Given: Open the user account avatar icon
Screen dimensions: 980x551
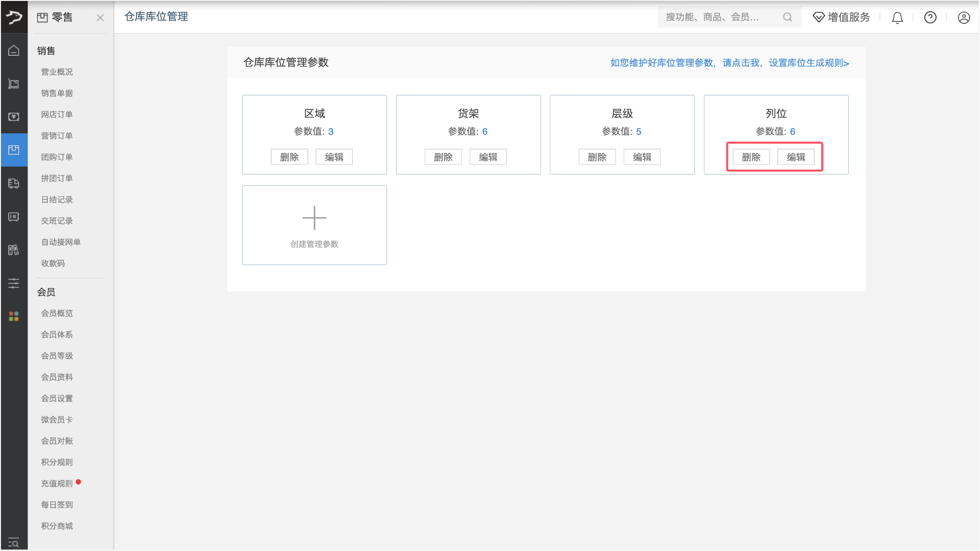Looking at the screenshot, I should tap(963, 17).
